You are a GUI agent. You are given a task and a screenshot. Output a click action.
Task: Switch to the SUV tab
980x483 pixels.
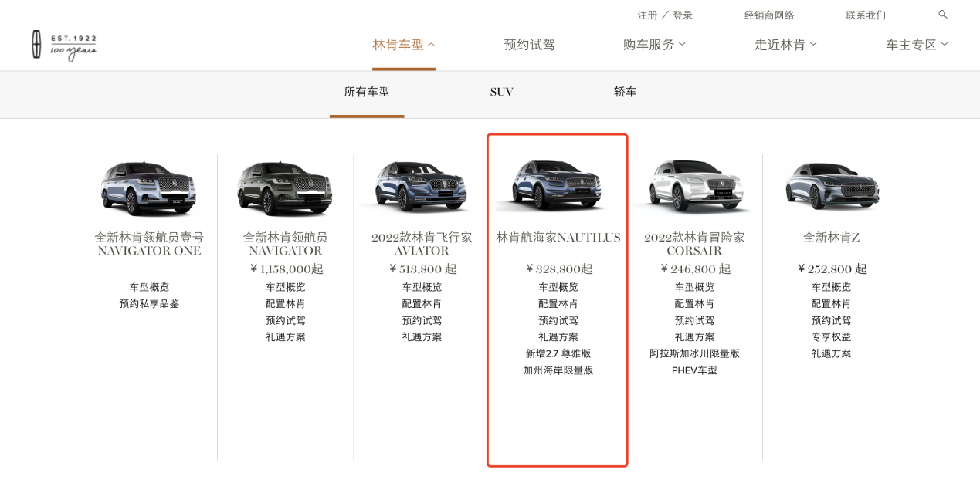[501, 92]
